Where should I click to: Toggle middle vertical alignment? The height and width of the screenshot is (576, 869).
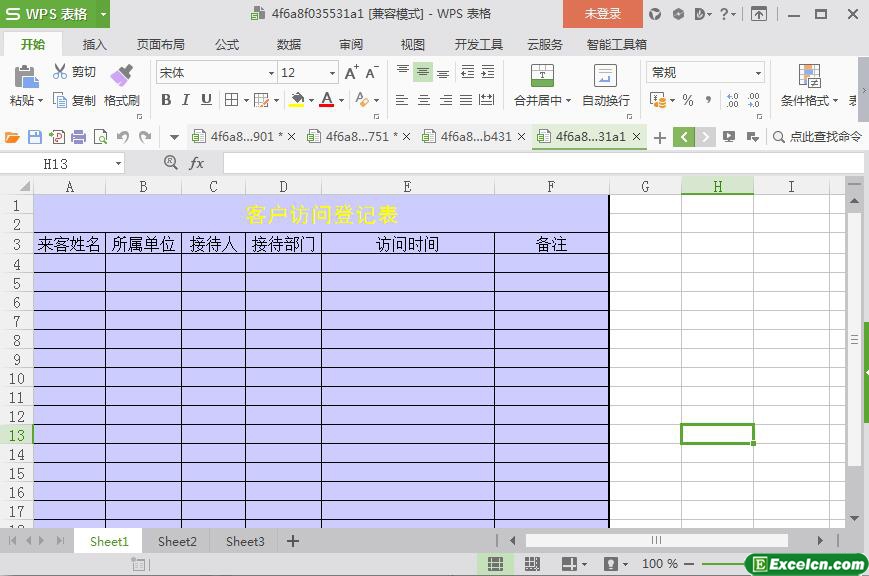pos(422,72)
